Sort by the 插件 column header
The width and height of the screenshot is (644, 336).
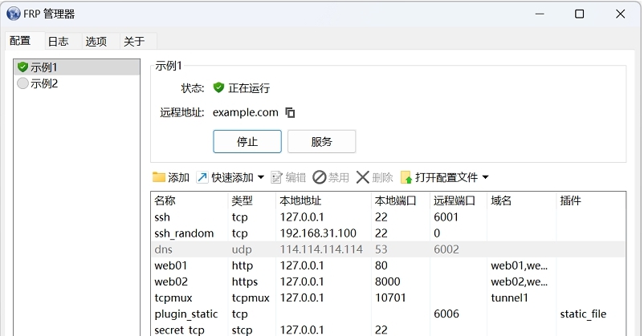pyautogui.click(x=591, y=200)
